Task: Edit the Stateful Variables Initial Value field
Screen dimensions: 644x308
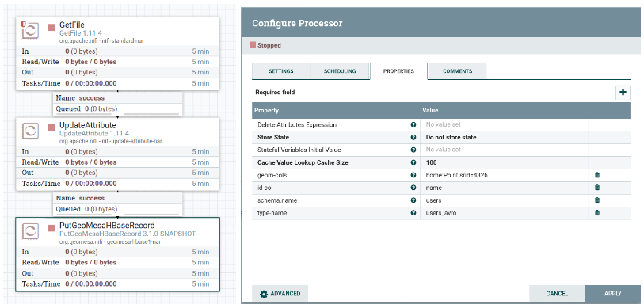Action: [505, 150]
